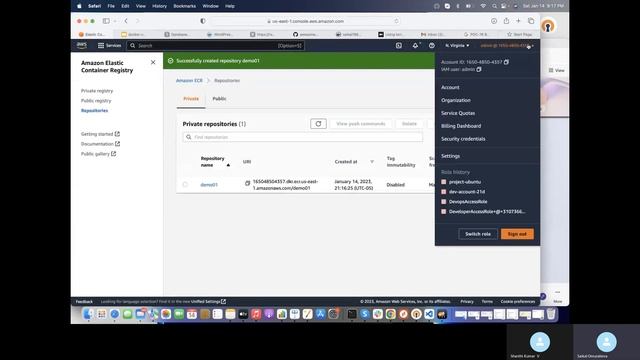Click View push commands button
This screenshot has width=640, height=360.
click(361, 124)
